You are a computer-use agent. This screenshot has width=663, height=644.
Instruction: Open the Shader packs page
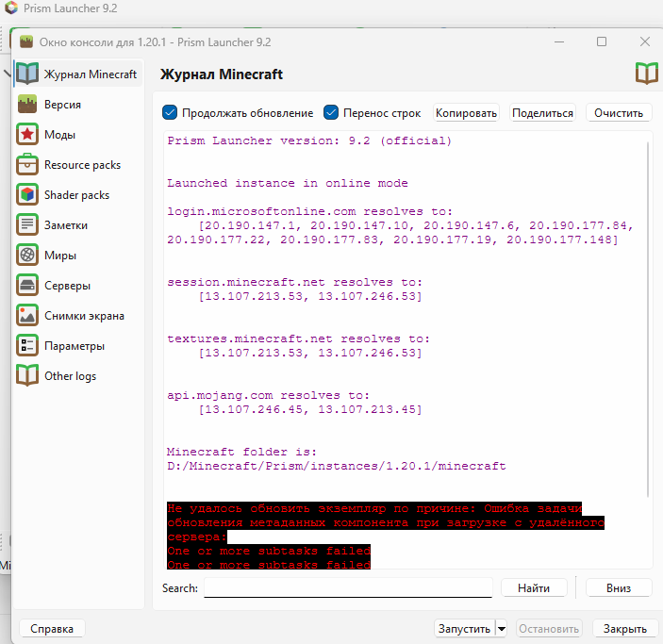(x=78, y=195)
